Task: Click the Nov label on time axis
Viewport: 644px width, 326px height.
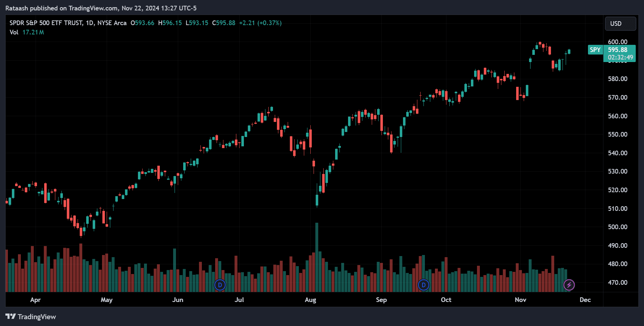Action: click(520, 300)
